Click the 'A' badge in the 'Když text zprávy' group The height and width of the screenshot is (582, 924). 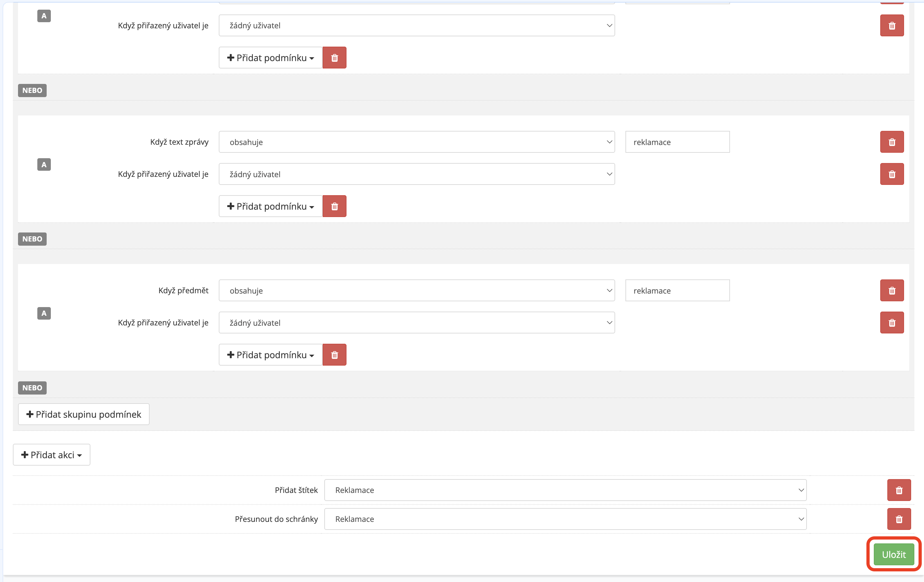44,165
